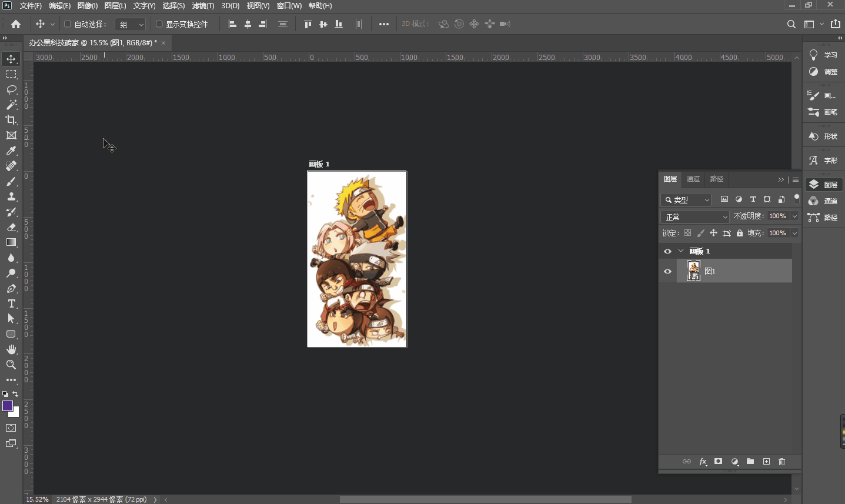Select the History Brush tool
The height and width of the screenshot is (504, 845).
point(11,212)
